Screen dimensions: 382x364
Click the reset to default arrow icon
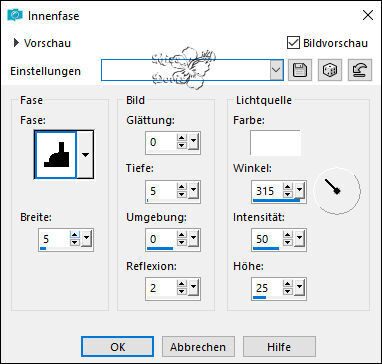point(360,70)
